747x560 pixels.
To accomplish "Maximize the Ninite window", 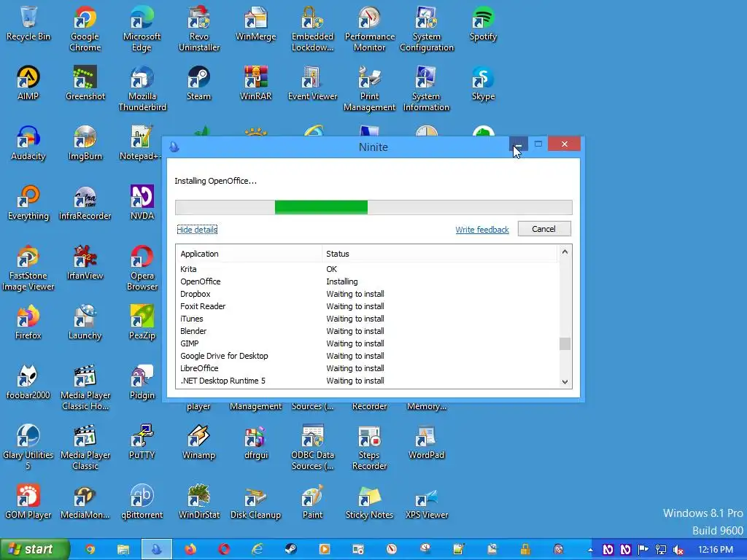I will (538, 144).
